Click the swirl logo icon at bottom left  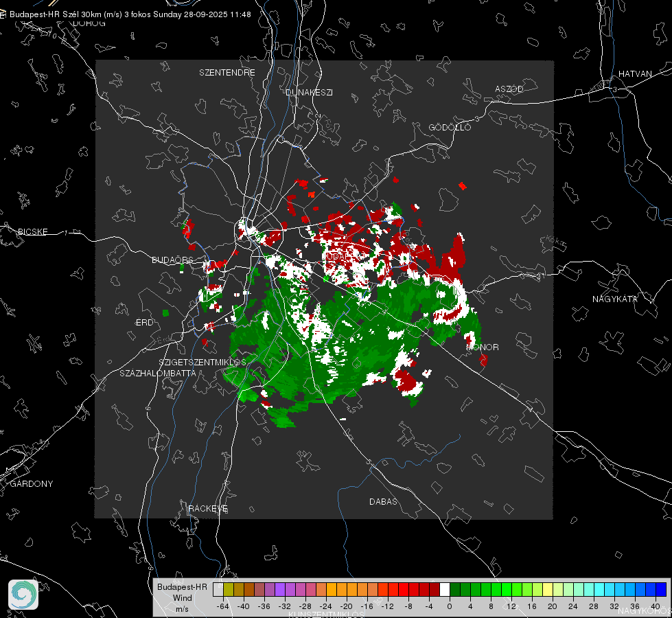[x=23, y=595]
